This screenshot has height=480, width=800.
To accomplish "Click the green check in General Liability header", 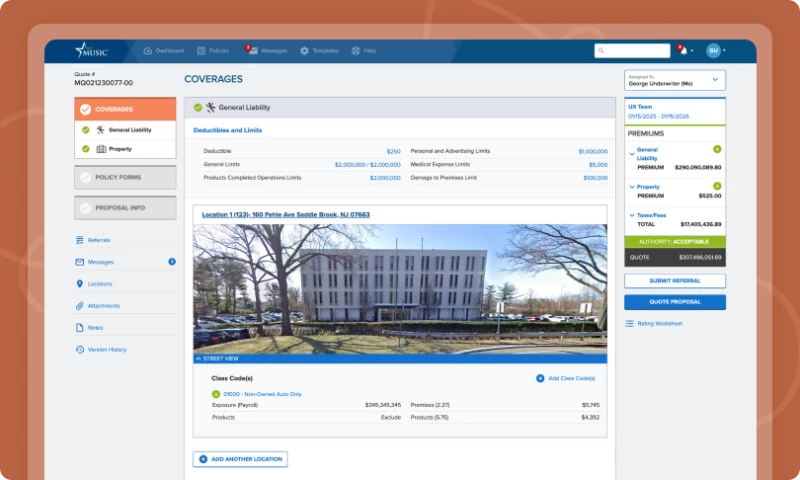I will (x=198, y=108).
